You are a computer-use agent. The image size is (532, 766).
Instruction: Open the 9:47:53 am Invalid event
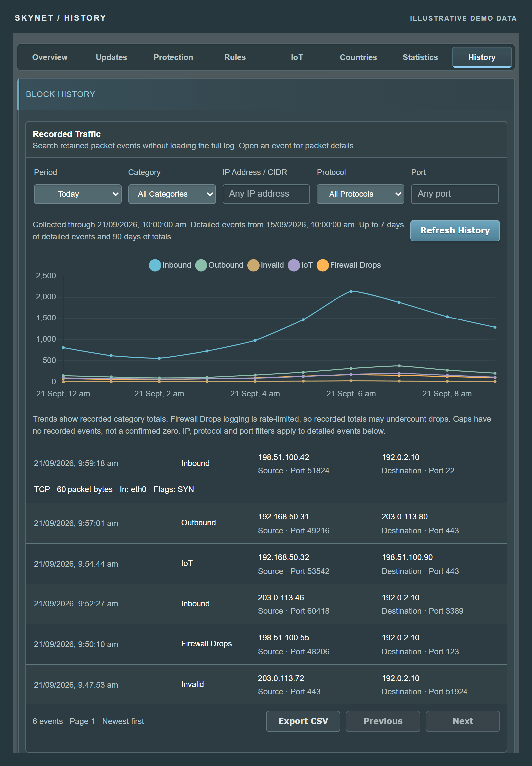[266, 684]
